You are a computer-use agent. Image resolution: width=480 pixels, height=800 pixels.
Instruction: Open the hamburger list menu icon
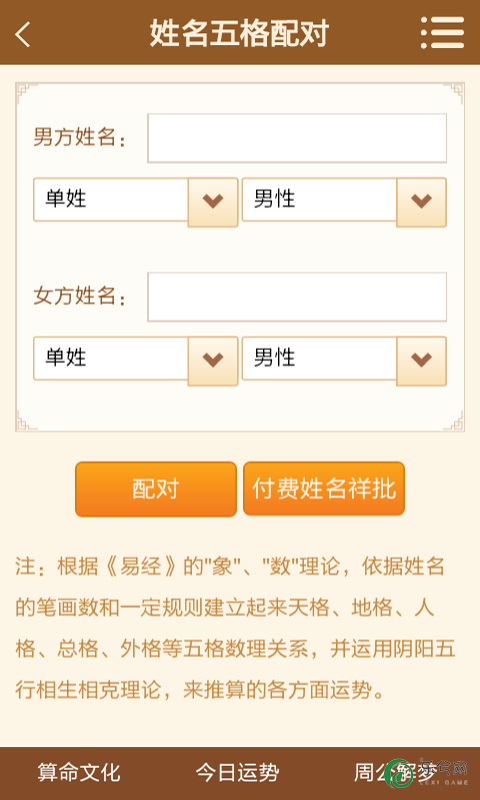pos(442,33)
